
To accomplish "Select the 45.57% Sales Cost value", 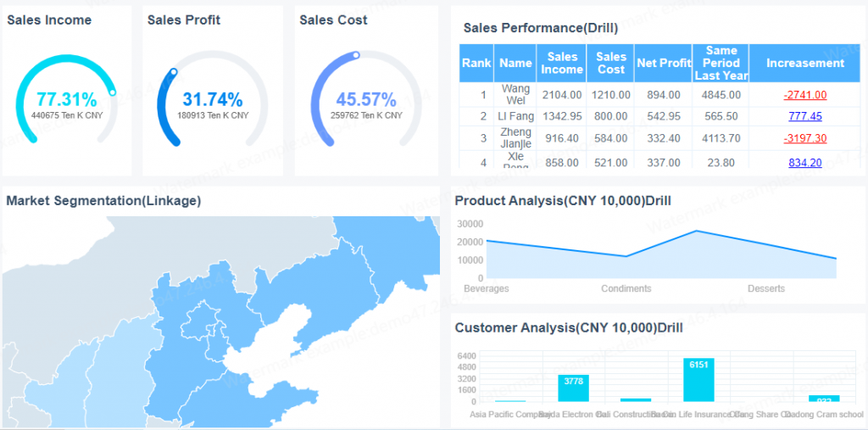I will click(x=366, y=100).
